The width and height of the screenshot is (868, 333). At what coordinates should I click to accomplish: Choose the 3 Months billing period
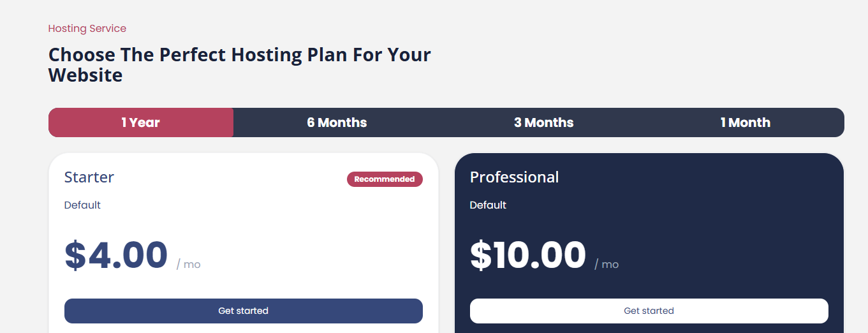[543, 122]
